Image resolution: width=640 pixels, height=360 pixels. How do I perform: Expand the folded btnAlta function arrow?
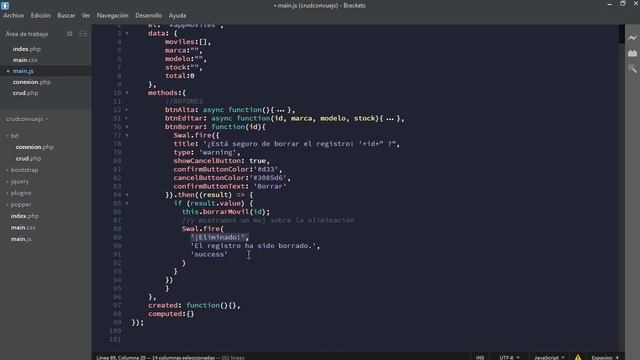[x=127, y=110]
